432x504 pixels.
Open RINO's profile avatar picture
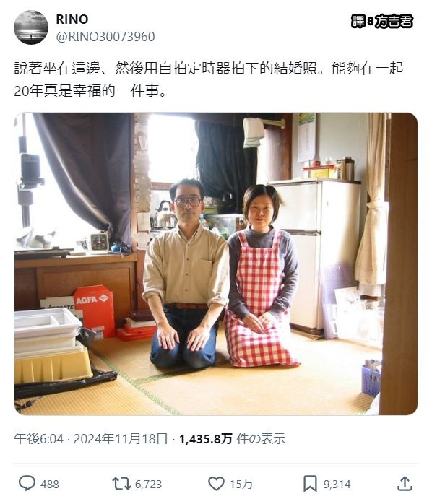31,27
